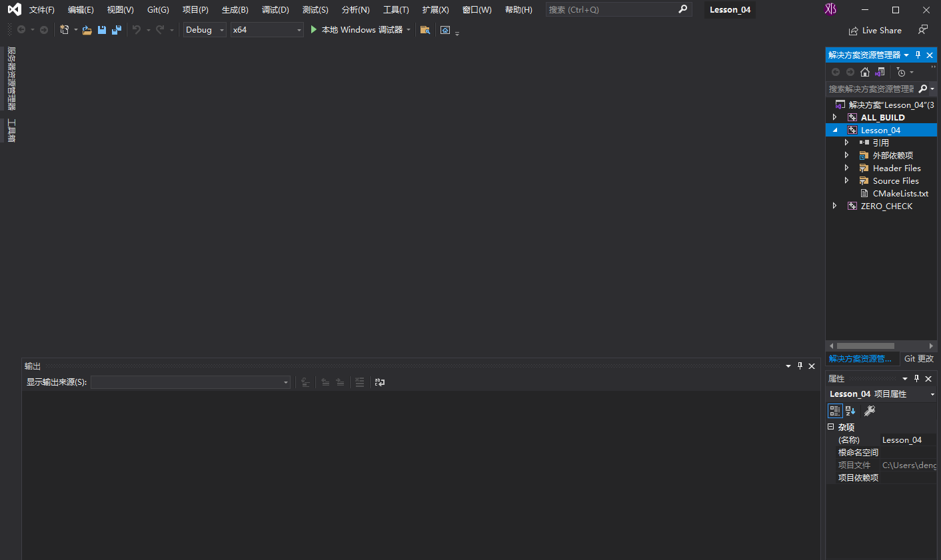Click the Pending Changes filter clock icon
The width and height of the screenshot is (941, 560).
pos(902,71)
